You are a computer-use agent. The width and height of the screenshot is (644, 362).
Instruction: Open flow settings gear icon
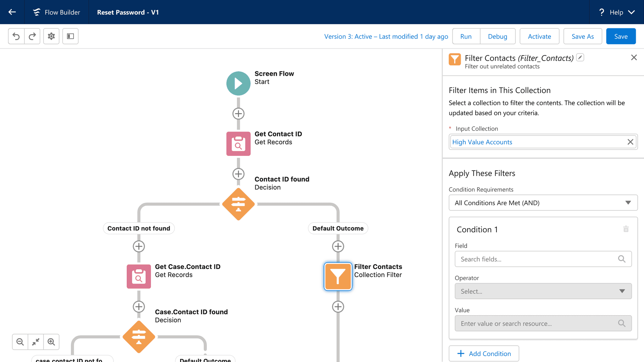click(51, 36)
